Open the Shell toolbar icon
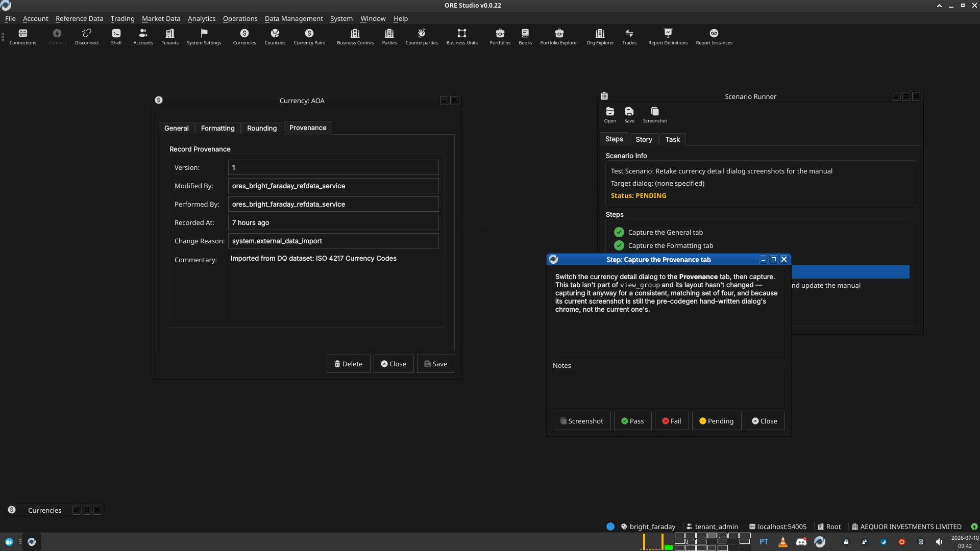Image resolution: width=980 pixels, height=551 pixels. click(116, 36)
